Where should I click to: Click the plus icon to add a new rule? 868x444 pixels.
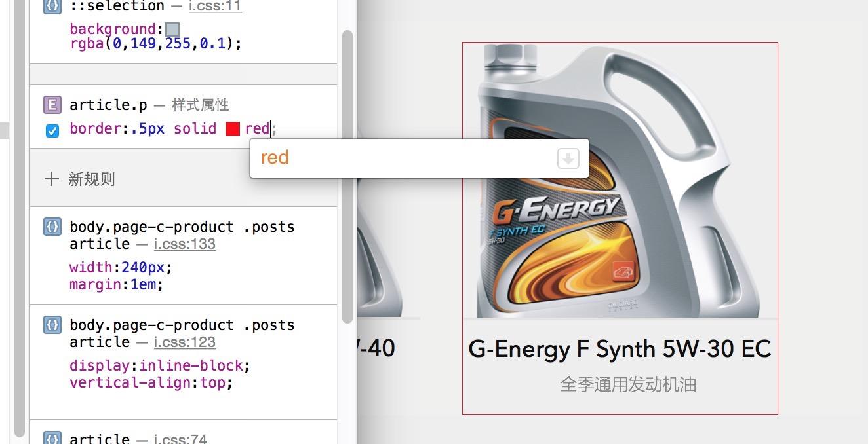[x=51, y=179]
